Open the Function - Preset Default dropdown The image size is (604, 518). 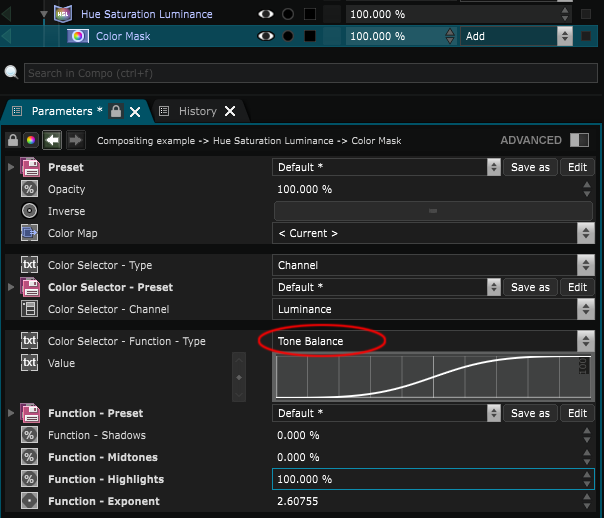[x=386, y=413]
